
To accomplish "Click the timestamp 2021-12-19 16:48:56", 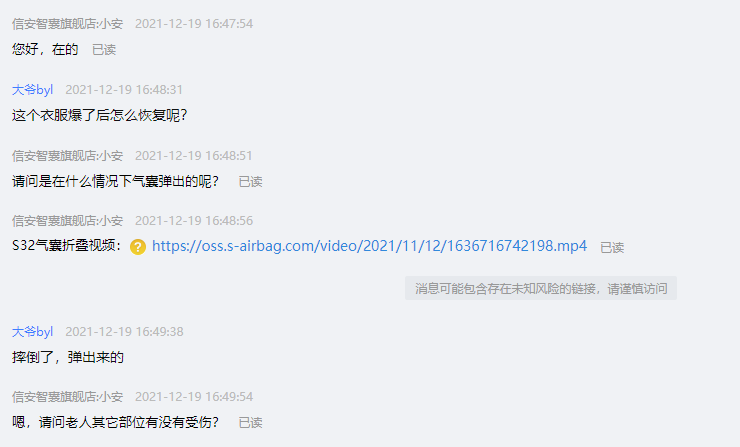I will [x=194, y=220].
